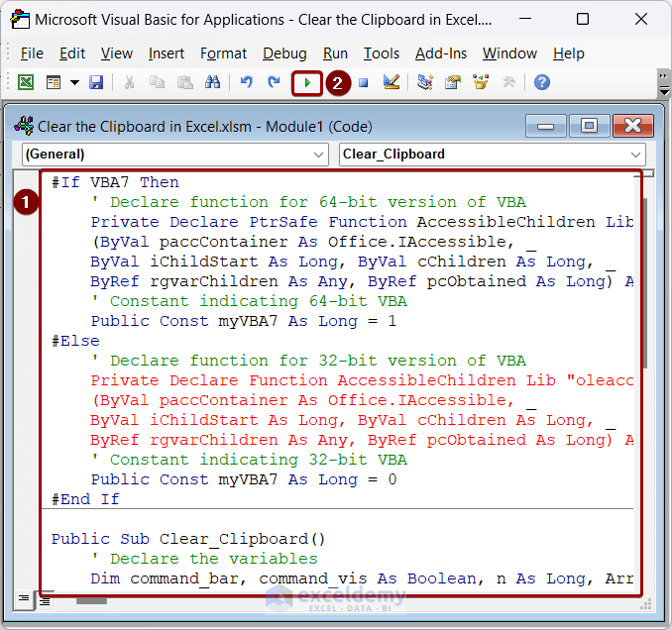Screen dimensions: 672x630
Task: Click the 'Dim command_bar' declaration line
Action: tap(362, 578)
